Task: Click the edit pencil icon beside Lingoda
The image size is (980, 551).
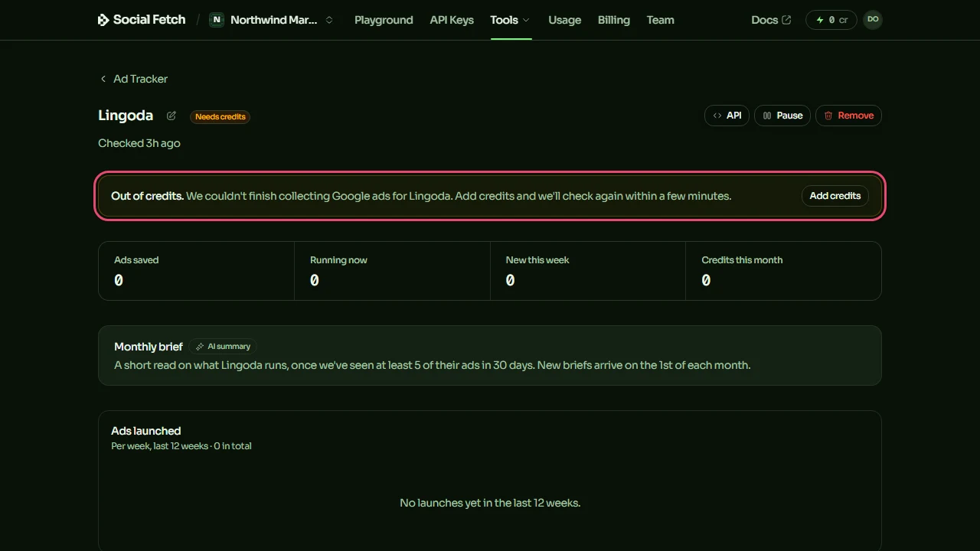Action: [x=171, y=116]
